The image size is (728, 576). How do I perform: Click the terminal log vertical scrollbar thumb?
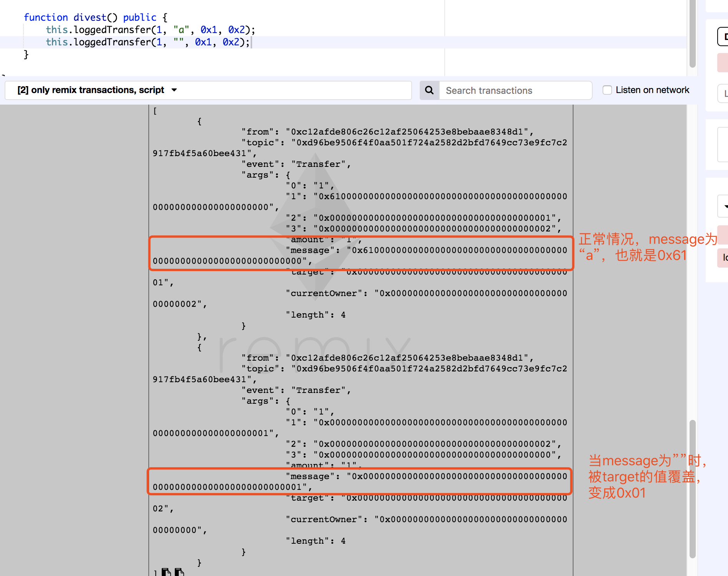click(693, 488)
